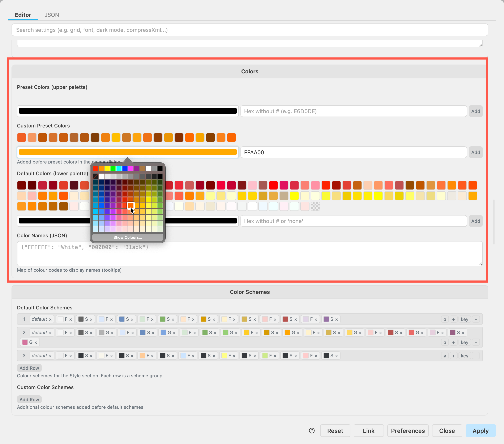Remove the purple S chip ending scheme row 2
The width and height of the screenshot is (504, 444).
[463, 333]
